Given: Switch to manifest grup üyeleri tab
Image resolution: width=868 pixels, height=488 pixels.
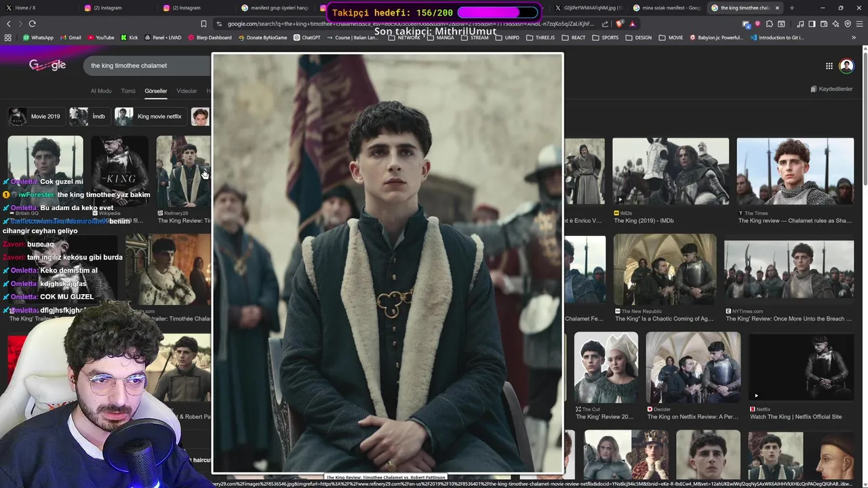Looking at the screenshot, I should [277, 7].
